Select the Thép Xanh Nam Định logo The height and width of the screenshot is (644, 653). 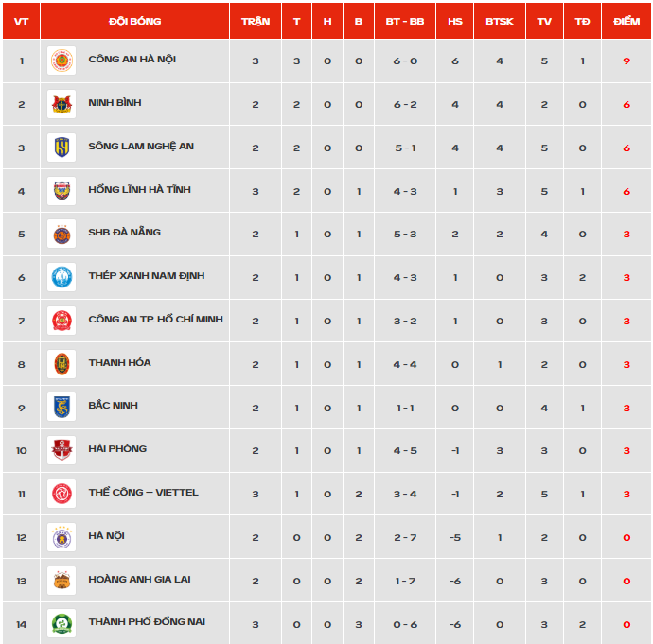[x=62, y=277]
